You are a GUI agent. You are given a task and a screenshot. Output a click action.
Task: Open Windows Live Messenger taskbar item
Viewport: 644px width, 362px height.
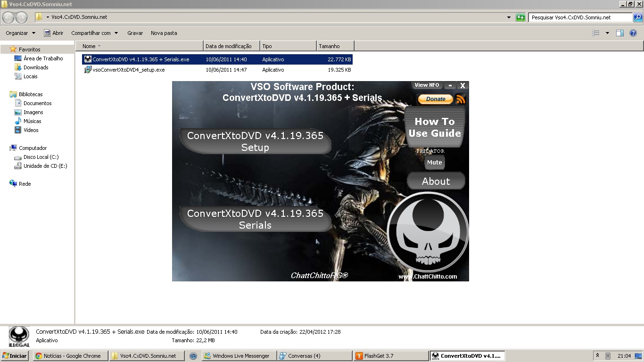239,356
